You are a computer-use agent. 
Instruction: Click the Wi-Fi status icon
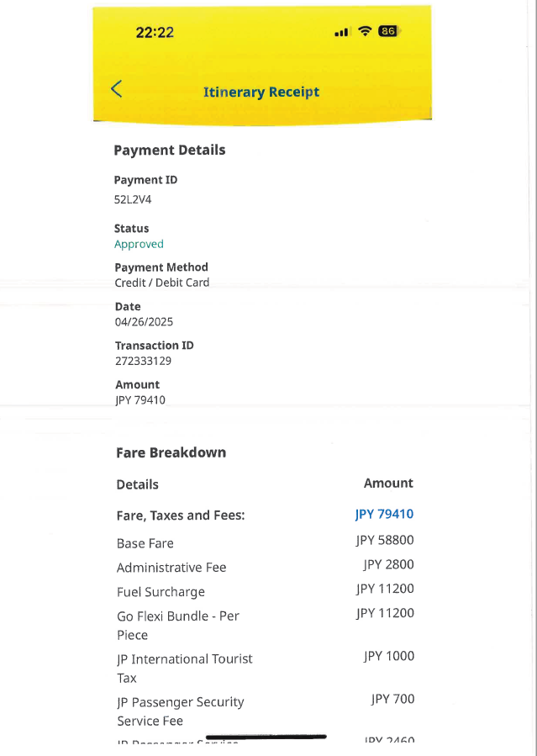click(x=365, y=32)
